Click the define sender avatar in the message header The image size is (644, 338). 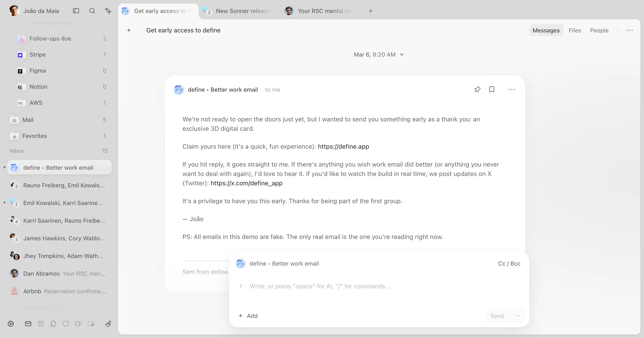tap(179, 90)
